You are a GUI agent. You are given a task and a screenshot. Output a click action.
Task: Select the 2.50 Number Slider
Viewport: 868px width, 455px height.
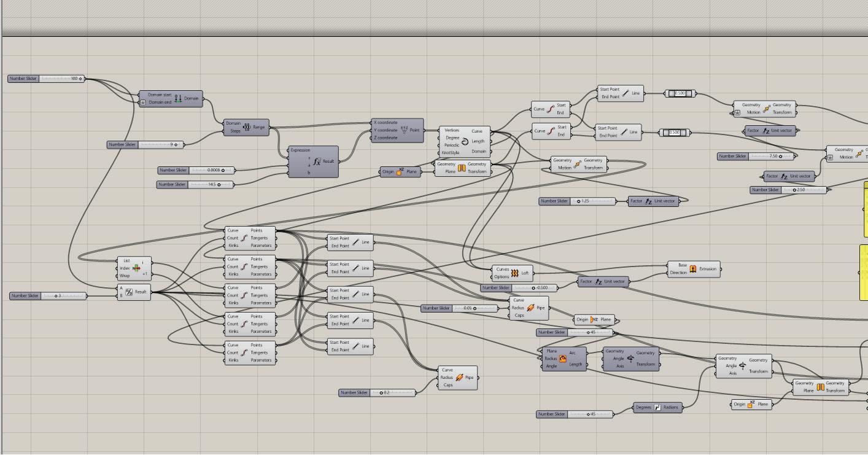coord(788,190)
